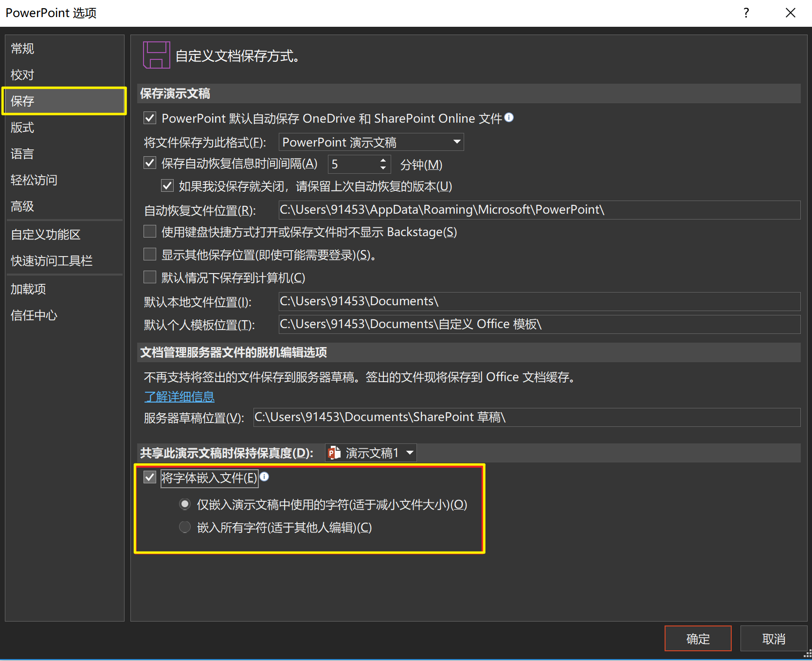
Task: Go to 自定义功能区 category
Action: (x=64, y=235)
